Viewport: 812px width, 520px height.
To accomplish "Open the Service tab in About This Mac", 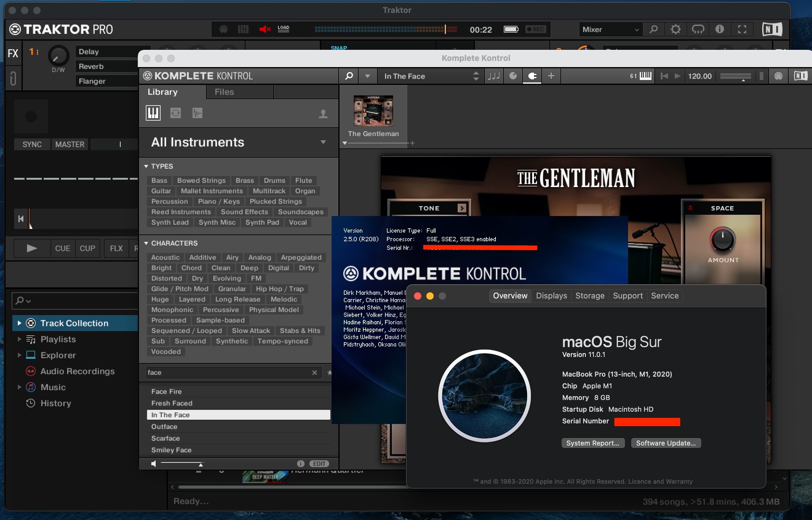I will 664,296.
